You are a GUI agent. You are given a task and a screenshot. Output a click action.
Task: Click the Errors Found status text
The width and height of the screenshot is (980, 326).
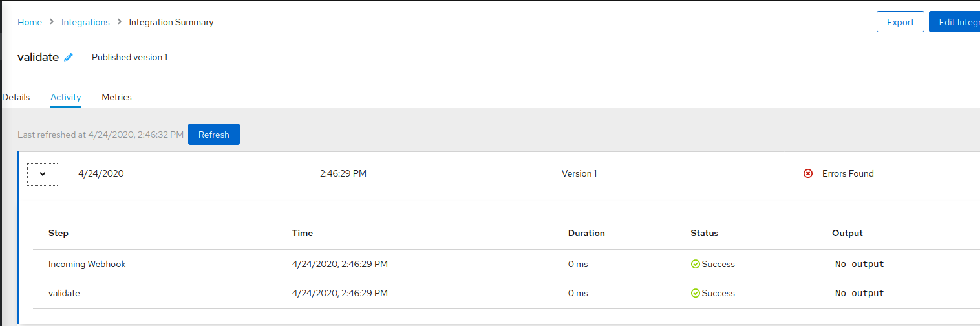coord(847,173)
